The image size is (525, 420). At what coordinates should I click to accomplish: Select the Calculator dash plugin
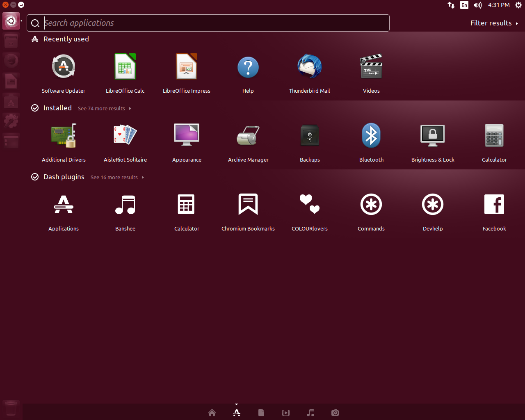click(187, 211)
